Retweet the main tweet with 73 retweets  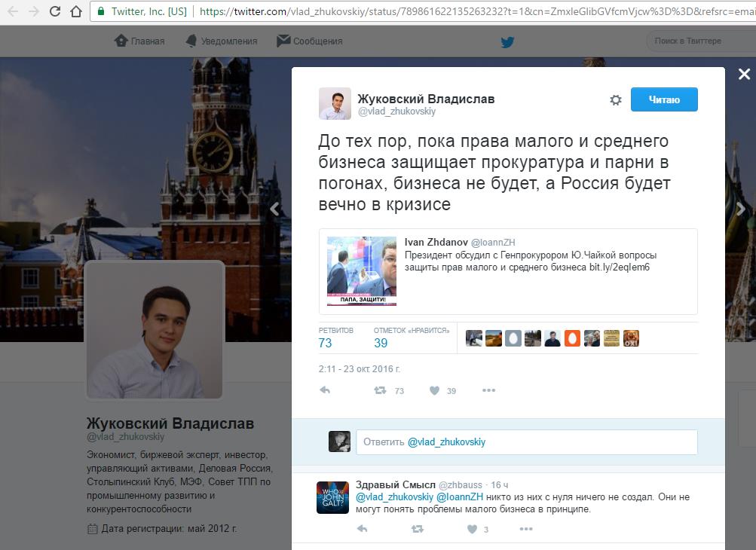tap(381, 390)
